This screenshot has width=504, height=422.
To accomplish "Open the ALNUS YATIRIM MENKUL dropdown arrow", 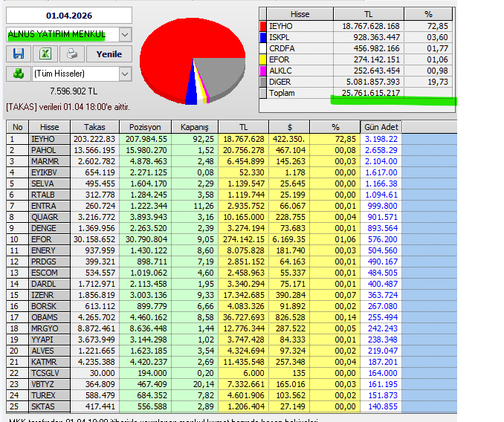I will point(125,35).
